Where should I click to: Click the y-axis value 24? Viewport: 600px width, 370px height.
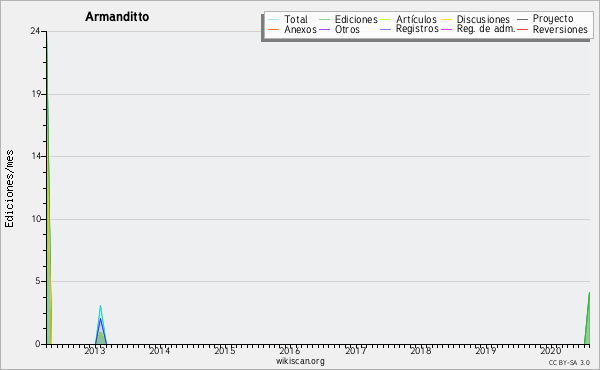pyautogui.click(x=35, y=31)
